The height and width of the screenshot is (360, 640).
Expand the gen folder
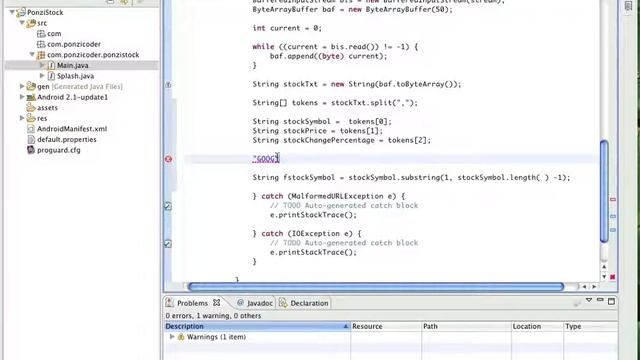pos(22,86)
